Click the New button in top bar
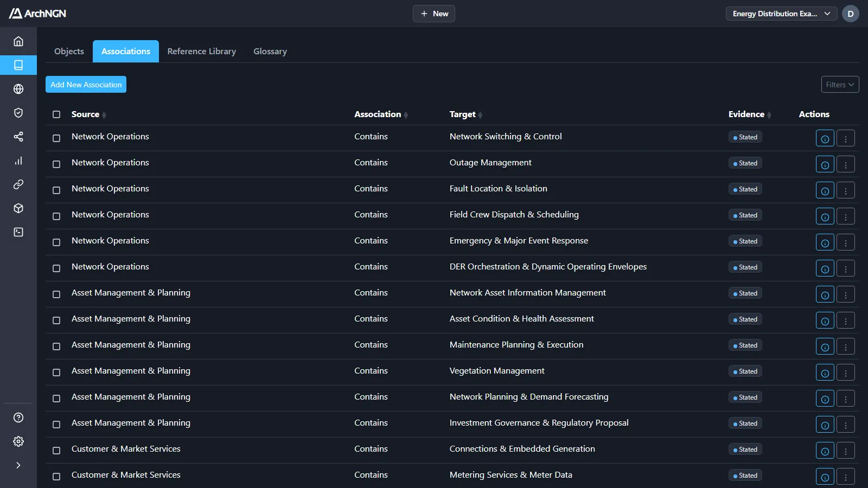 434,14
